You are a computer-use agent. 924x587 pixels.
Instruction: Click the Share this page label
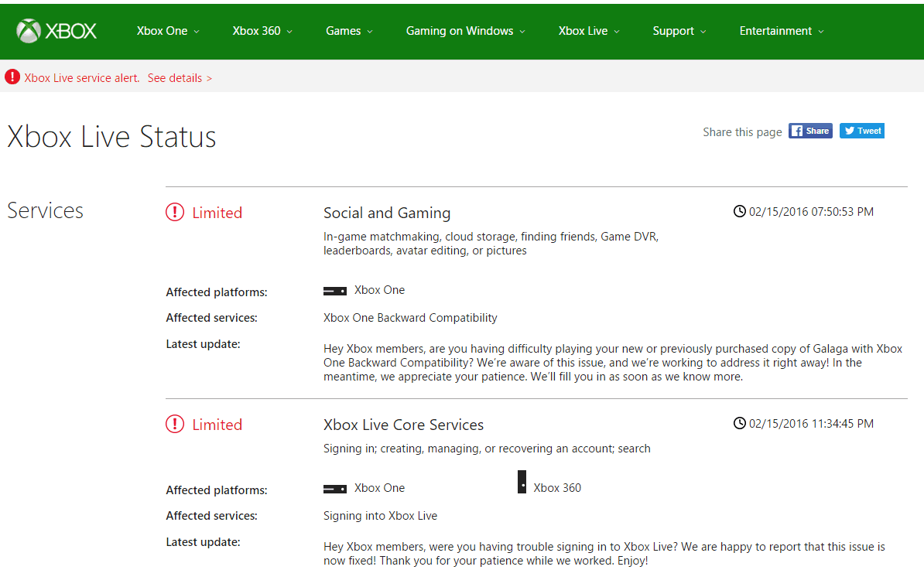[x=742, y=132]
